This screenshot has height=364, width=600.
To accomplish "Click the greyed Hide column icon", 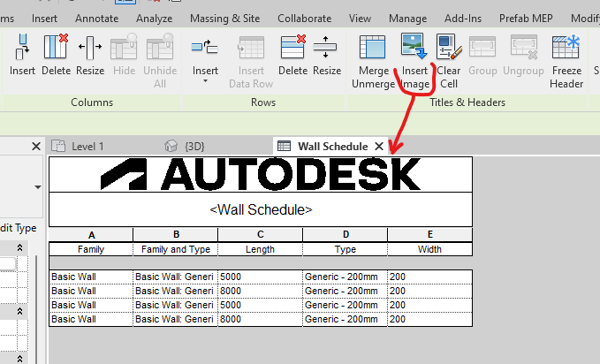I will pyautogui.click(x=124, y=47).
